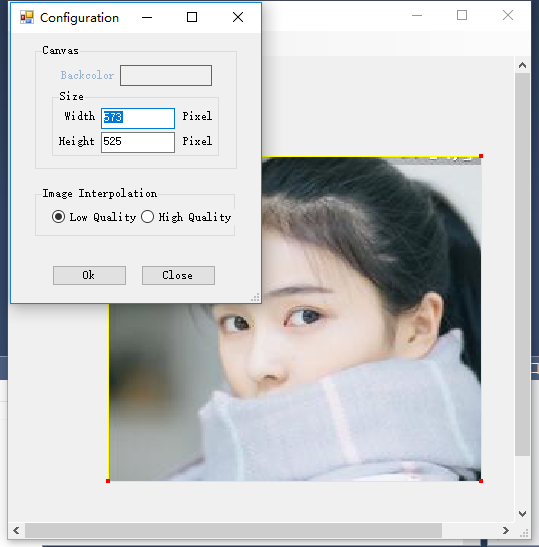This screenshot has width=539, height=547.
Task: Click the vertical scrollbar down arrow
Action: (x=522, y=514)
